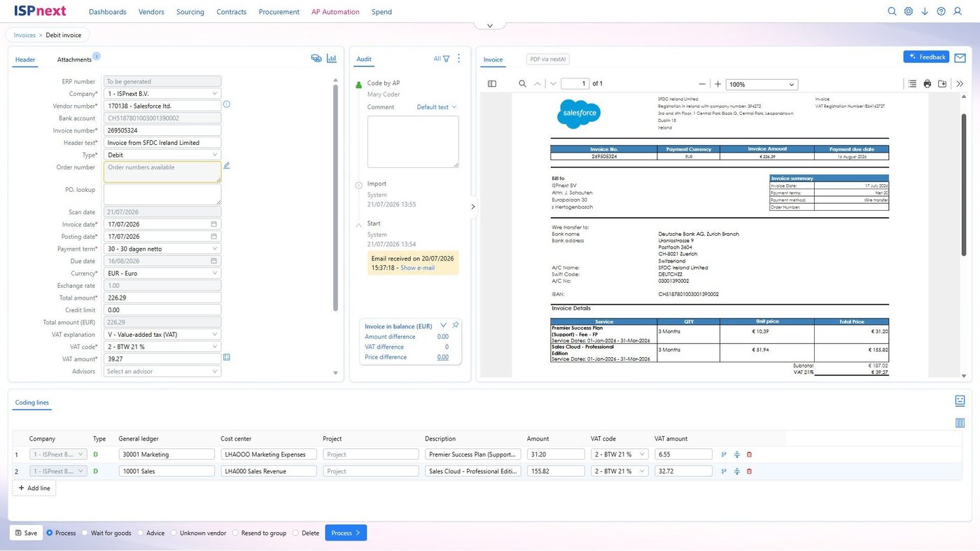Click the pencil icon next to Order number
The image size is (980, 551).
click(x=227, y=166)
